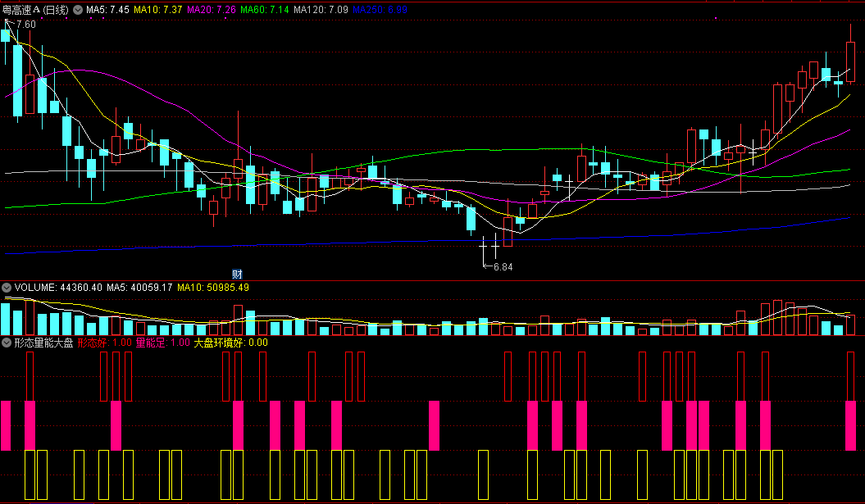Click the MA5: 7.45 legend label
865x504 pixels.
107,10
